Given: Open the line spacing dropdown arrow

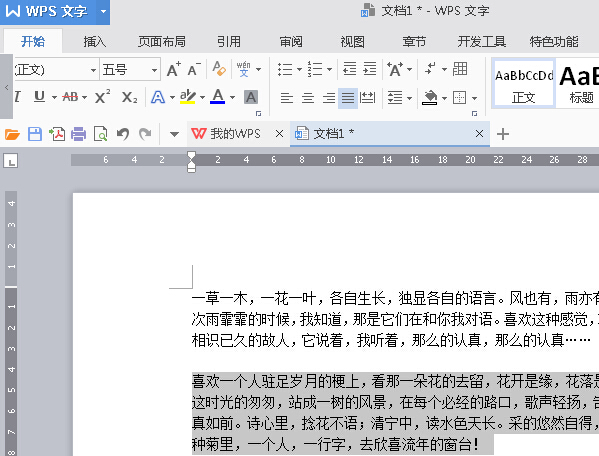Looking at the screenshot, I should 410,98.
